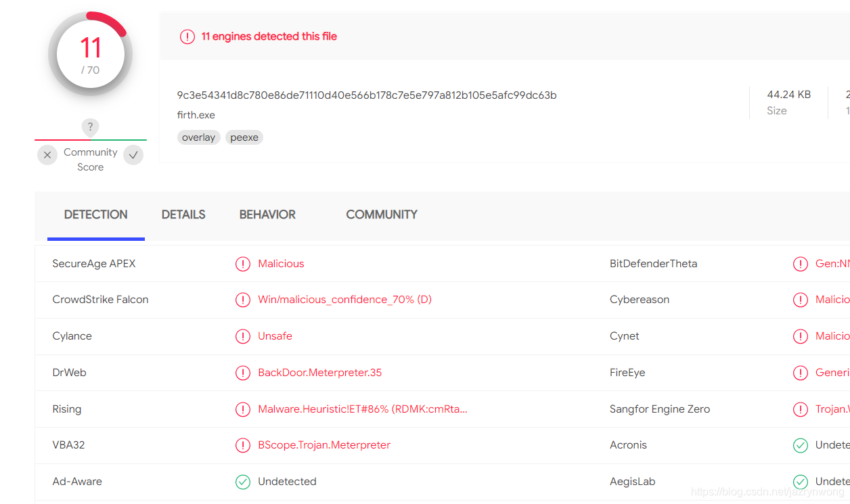The width and height of the screenshot is (850, 504).
Task: Click the 'Unsafe' result for Cylance
Action: pos(275,336)
